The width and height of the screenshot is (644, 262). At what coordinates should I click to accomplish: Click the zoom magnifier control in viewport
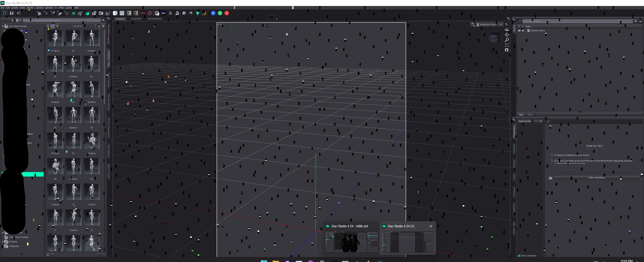(507, 40)
